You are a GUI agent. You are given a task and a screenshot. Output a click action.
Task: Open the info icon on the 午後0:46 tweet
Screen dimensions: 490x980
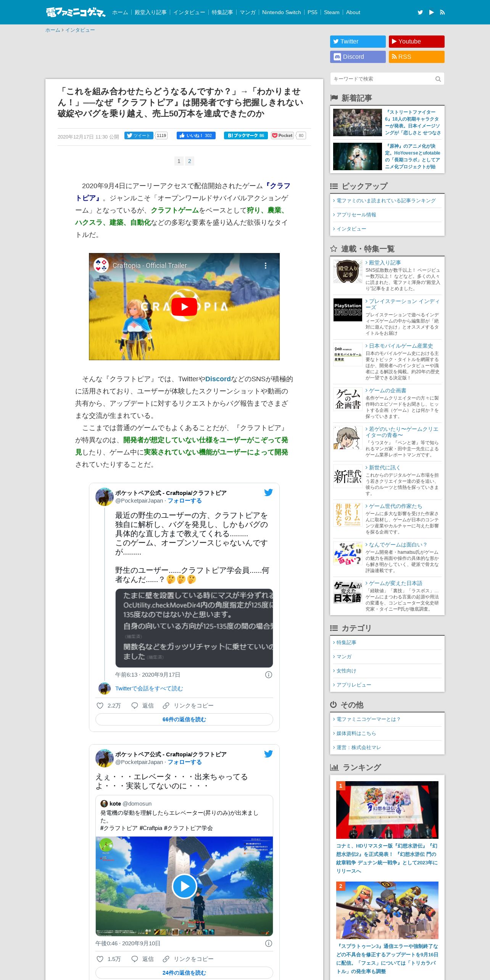[x=269, y=943]
